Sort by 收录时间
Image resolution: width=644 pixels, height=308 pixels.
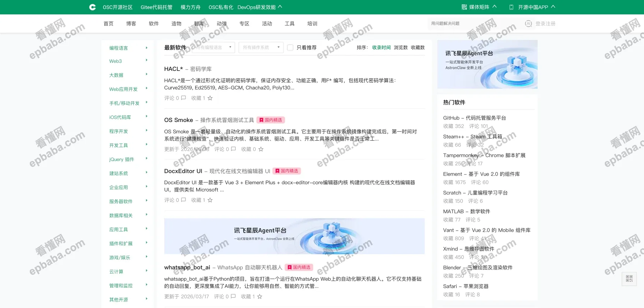click(x=381, y=47)
